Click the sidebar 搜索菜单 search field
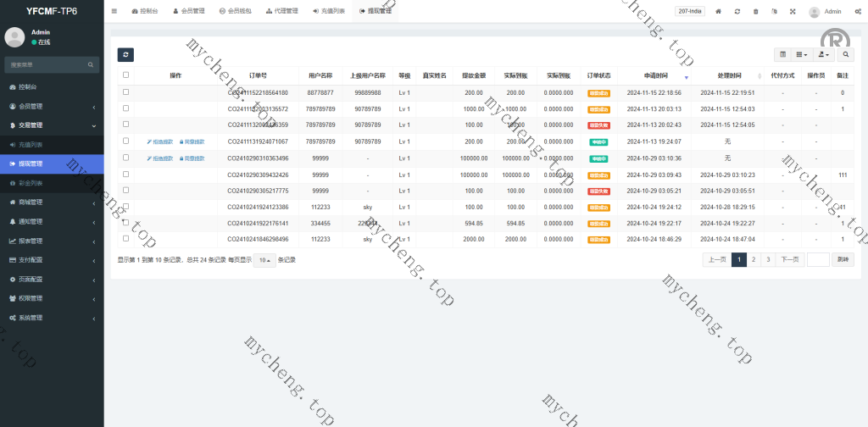 [x=47, y=64]
